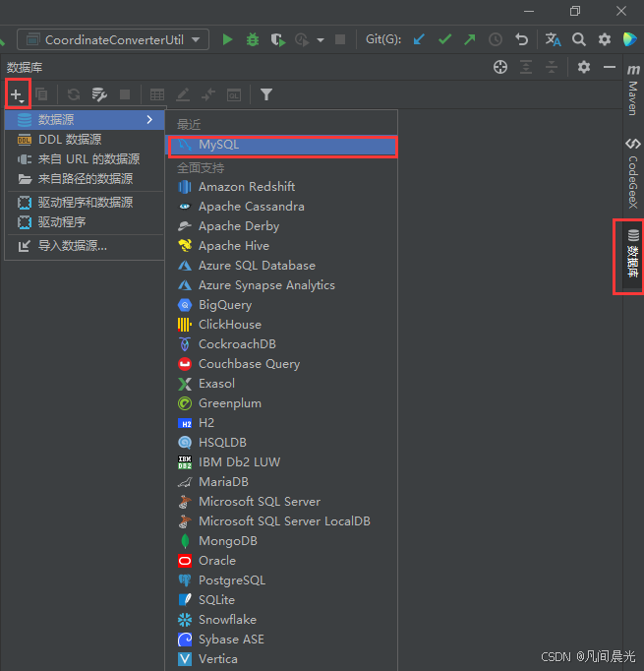
Task: Select 驱动程序和数据源 menu item
Action: click(85, 203)
